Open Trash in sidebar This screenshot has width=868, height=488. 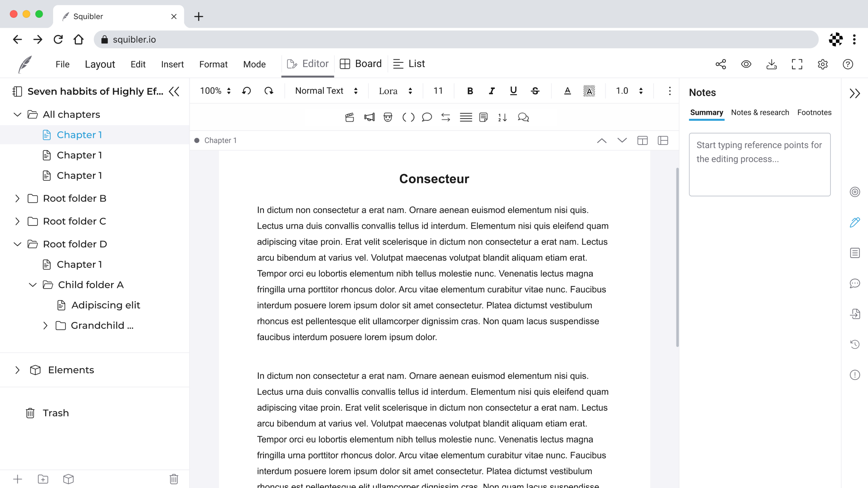click(x=47, y=413)
